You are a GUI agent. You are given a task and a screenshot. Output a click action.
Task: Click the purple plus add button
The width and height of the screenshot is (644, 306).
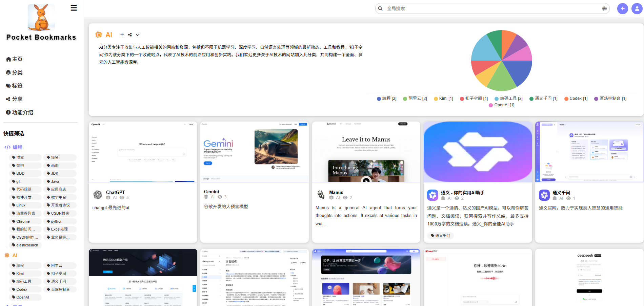622,8
